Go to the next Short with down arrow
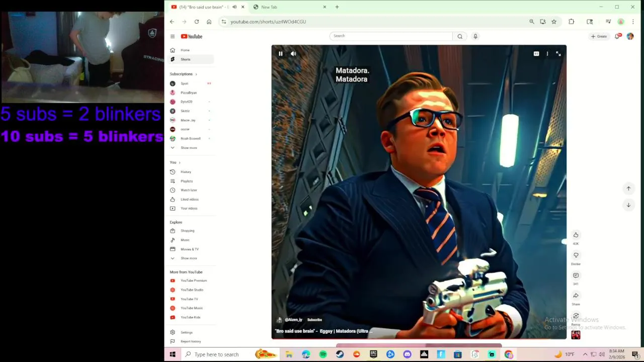 pyautogui.click(x=628, y=205)
